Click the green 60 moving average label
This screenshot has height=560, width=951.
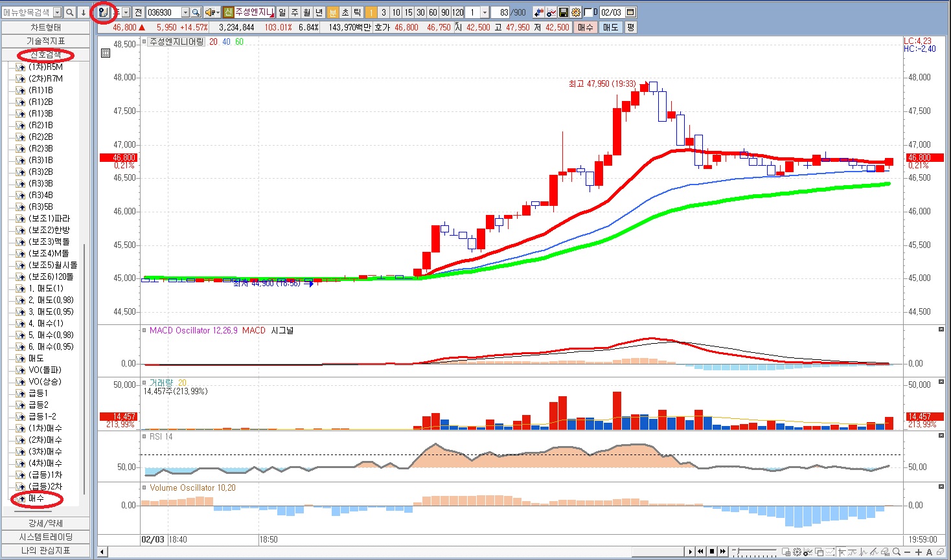tap(239, 41)
